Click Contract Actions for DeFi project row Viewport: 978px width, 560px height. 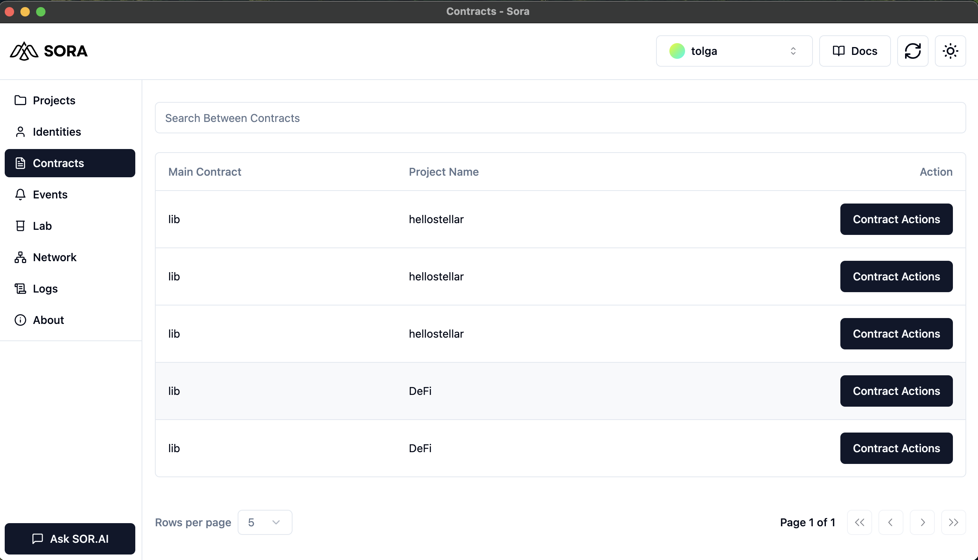click(x=896, y=391)
